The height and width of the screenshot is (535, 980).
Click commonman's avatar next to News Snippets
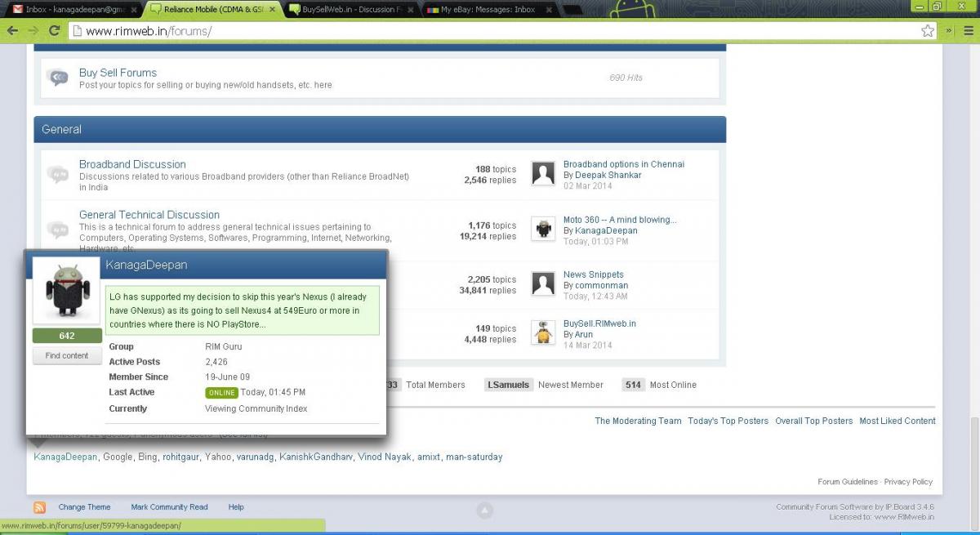(543, 283)
